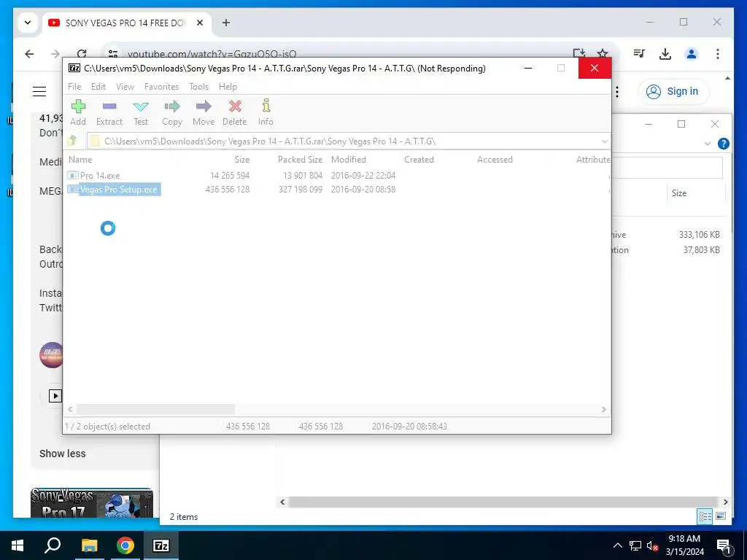Open Windows taskbar search

point(53,545)
